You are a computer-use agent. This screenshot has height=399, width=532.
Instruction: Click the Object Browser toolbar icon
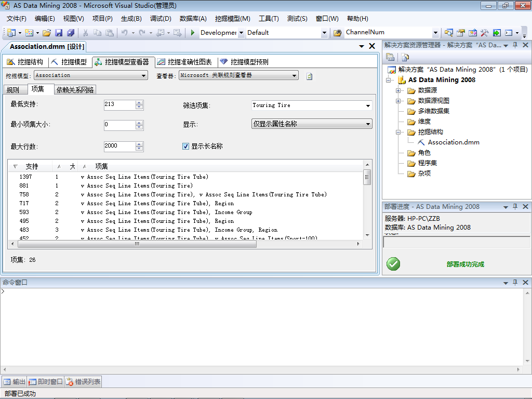point(472,33)
